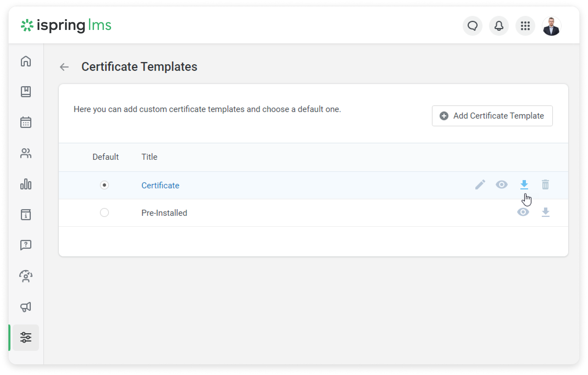Open the user profile avatar menu

click(551, 26)
